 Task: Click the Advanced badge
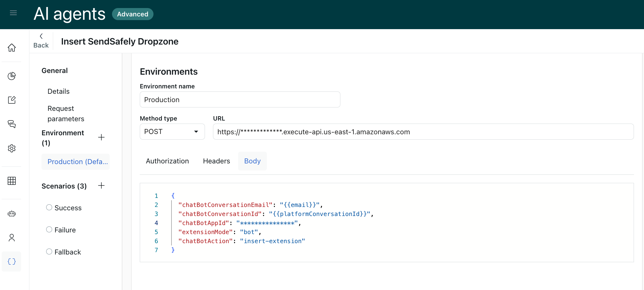click(133, 14)
